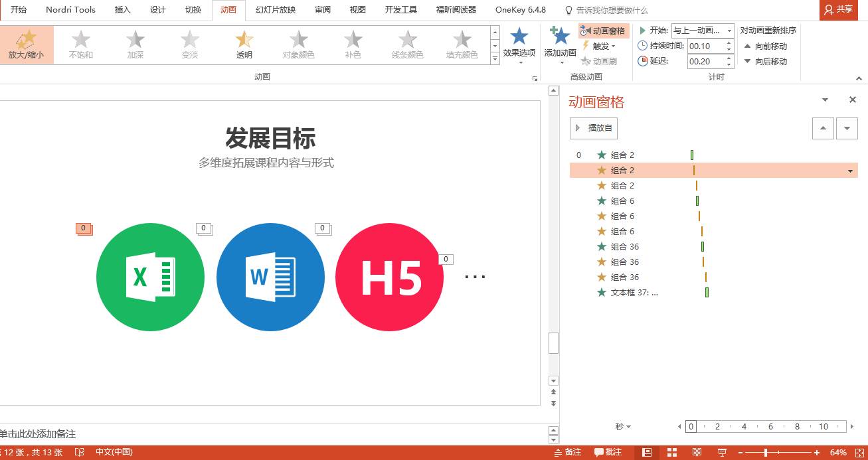This screenshot has height=460, width=868.
Task: Move animation down with pane's down arrow
Action: [x=847, y=128]
